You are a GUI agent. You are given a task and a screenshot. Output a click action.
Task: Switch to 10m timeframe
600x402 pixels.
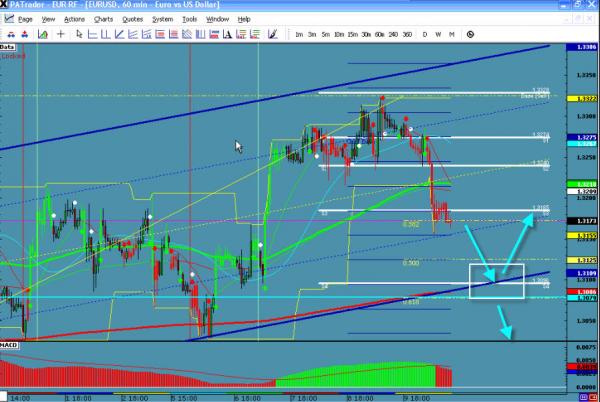(339, 34)
